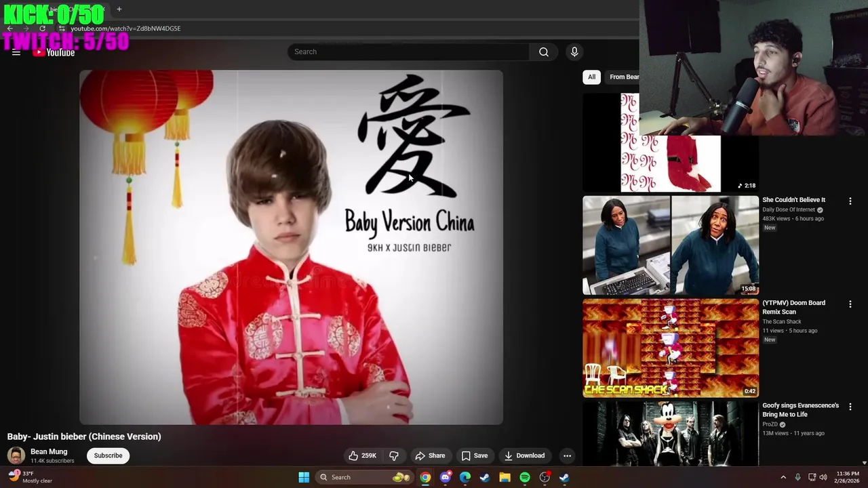Click the Windows taskbar Search box
Image resolution: width=868 pixels, height=488 pixels.
pos(365,477)
